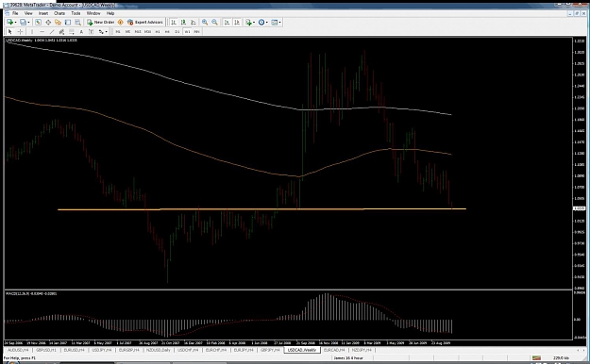Switch chart to bar chart style
This screenshot has height=364, width=590.
174,23
